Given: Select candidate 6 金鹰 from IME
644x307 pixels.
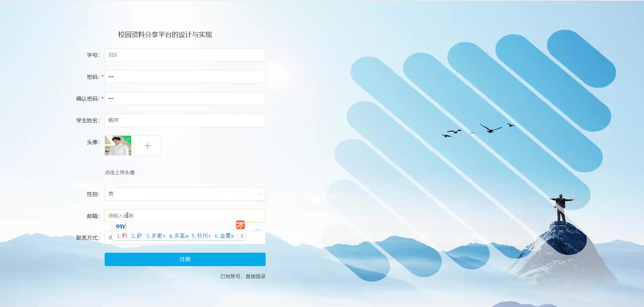Looking at the screenshot, I should [x=224, y=236].
